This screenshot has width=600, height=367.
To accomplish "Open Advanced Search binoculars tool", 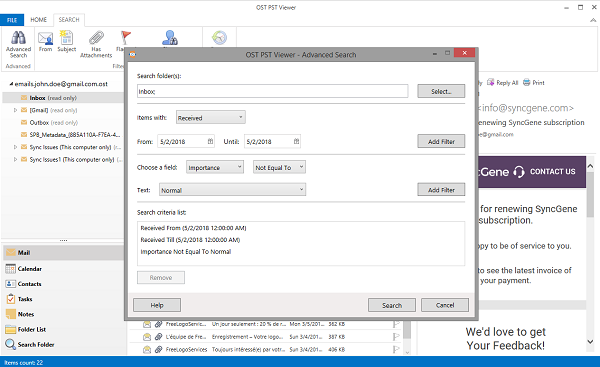I will point(18,44).
